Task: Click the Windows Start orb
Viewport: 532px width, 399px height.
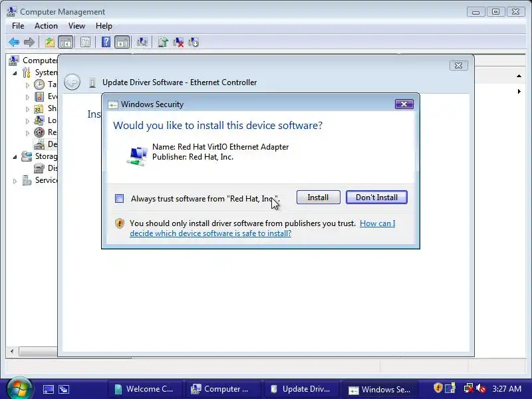Action: pyautogui.click(x=19, y=388)
